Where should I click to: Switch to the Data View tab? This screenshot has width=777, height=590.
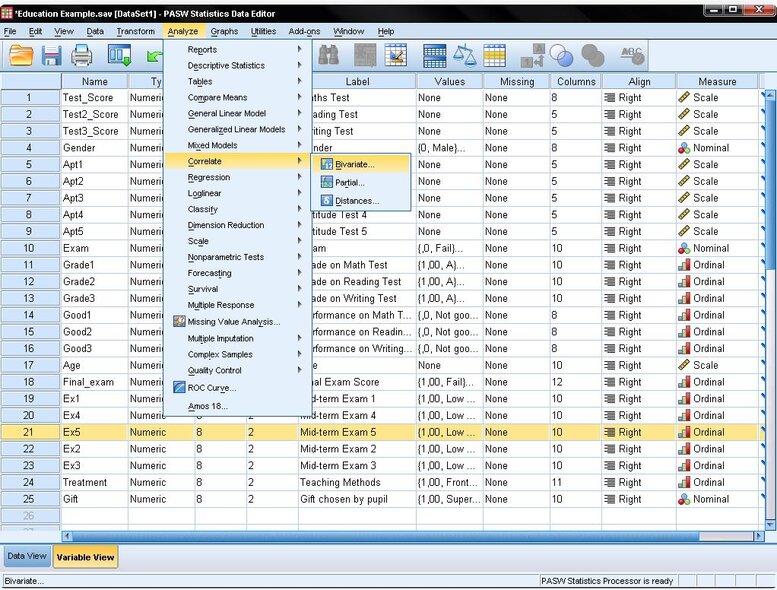pos(27,556)
